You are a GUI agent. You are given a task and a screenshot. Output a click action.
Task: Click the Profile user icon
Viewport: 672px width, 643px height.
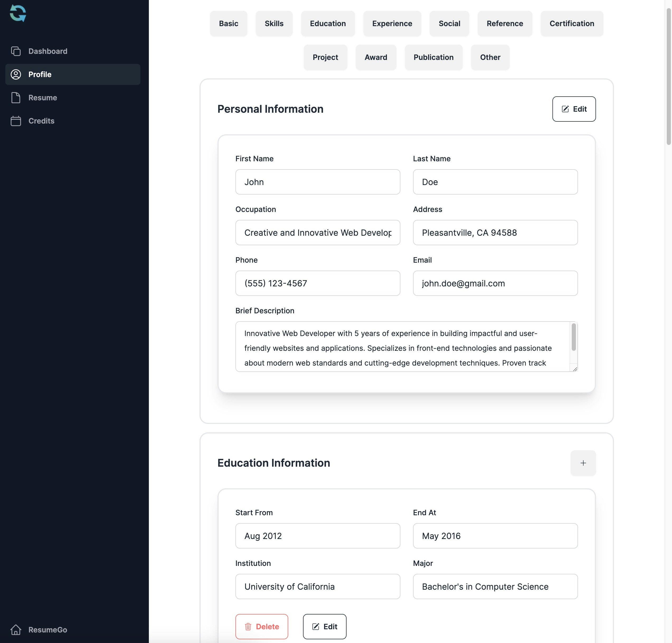[16, 74]
